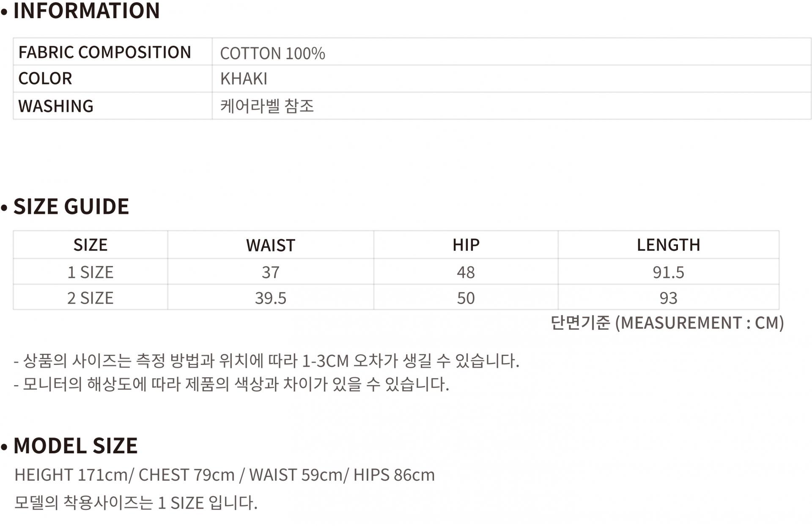This screenshot has width=812, height=526.
Task: Click the COLOR row label
Action: [45, 79]
